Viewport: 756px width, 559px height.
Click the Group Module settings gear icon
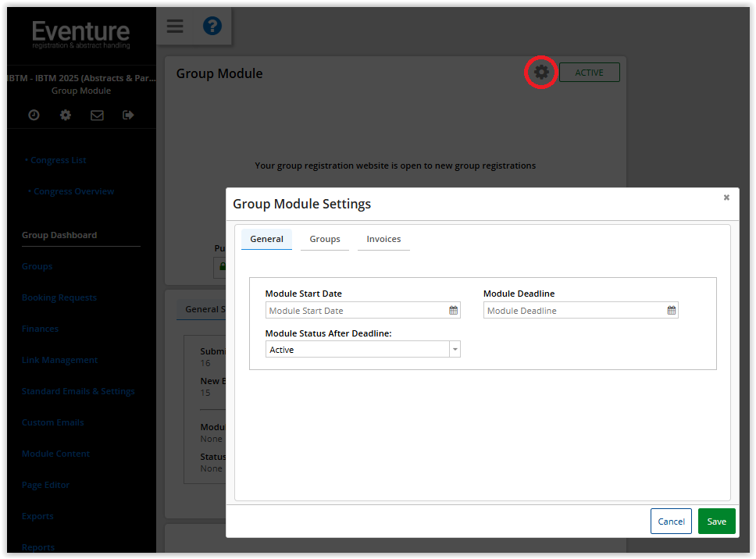tap(541, 73)
